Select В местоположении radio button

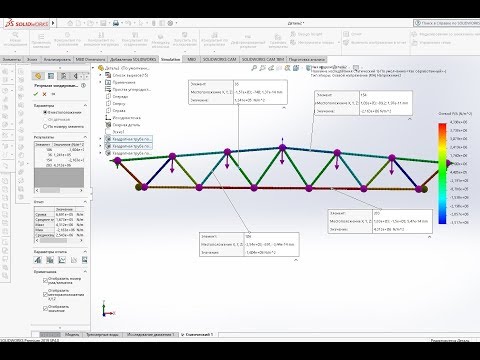pos(45,112)
